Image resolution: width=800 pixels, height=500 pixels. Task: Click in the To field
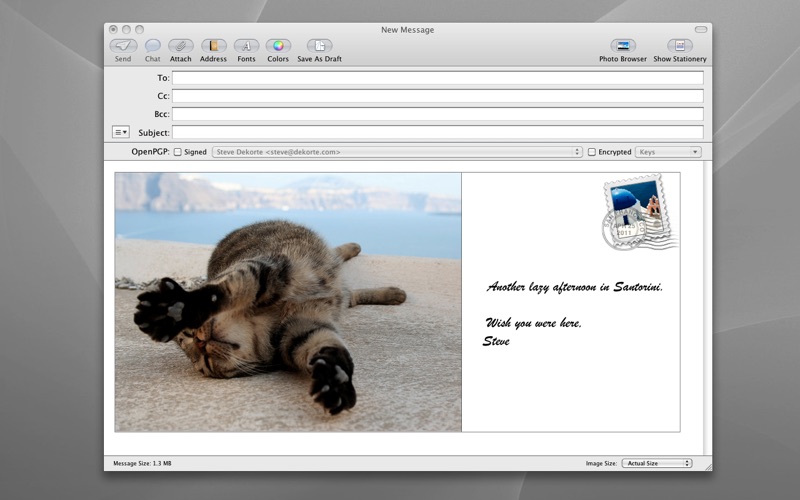tap(438, 78)
